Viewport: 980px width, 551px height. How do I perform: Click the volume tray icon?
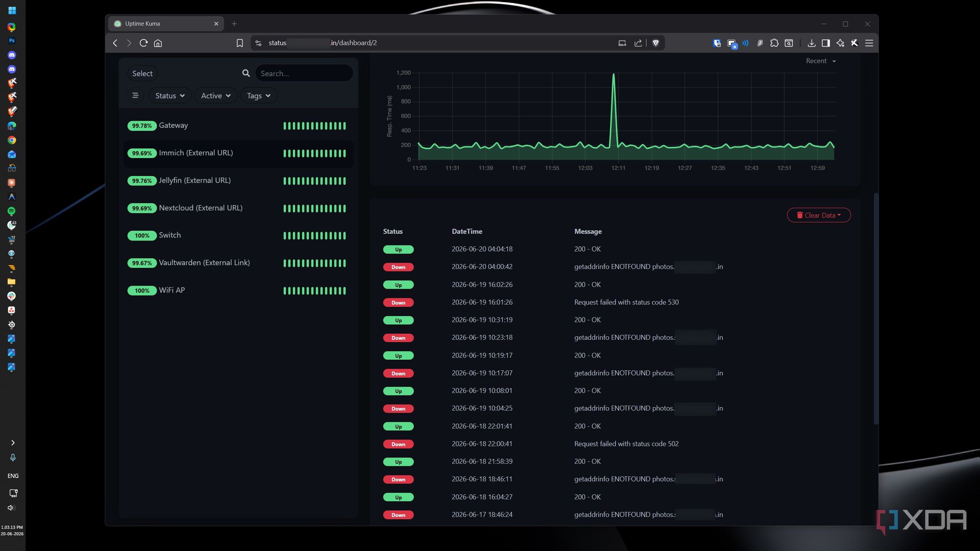pos(11,508)
